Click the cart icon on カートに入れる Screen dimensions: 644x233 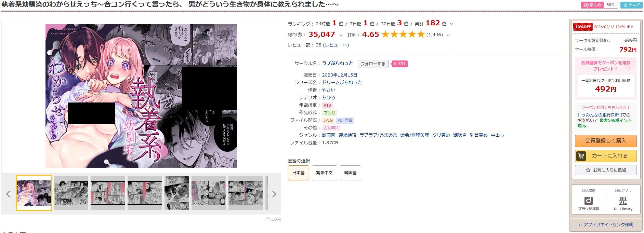(x=581, y=156)
